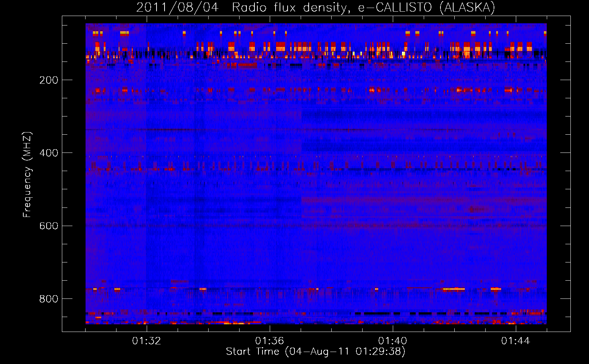Click the frequency tick label '800'
This screenshot has width=589, height=364.
point(49,299)
